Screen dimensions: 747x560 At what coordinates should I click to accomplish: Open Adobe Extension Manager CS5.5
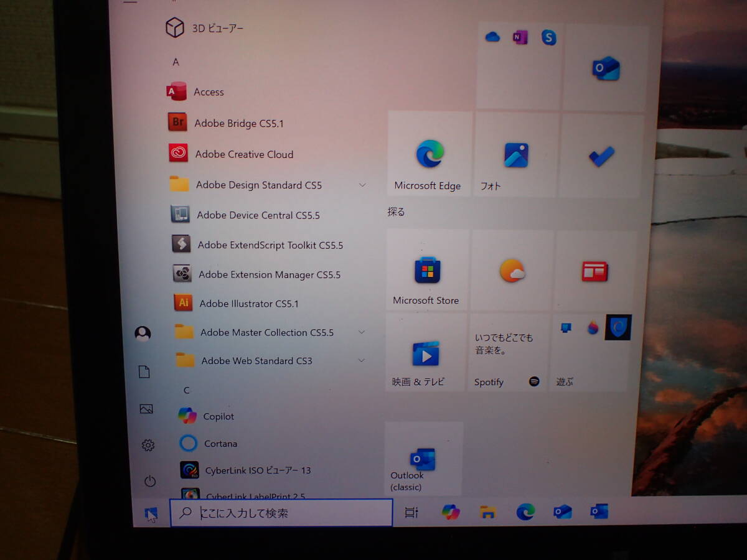click(x=256, y=274)
